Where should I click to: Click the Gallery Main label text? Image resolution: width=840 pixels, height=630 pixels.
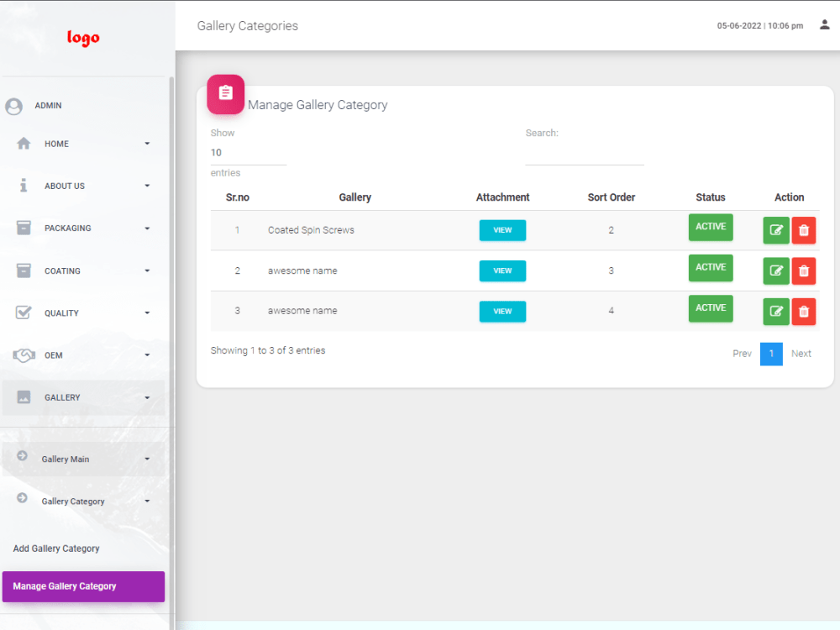coord(66,459)
